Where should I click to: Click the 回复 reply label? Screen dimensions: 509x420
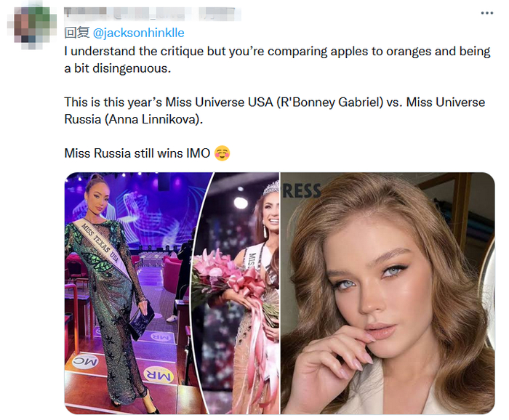pyautogui.click(x=76, y=32)
